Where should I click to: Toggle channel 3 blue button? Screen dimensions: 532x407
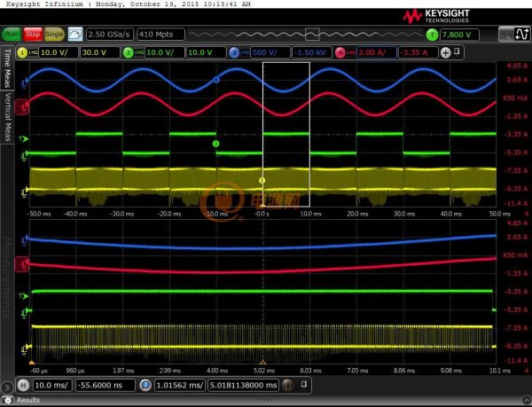[x=234, y=52]
